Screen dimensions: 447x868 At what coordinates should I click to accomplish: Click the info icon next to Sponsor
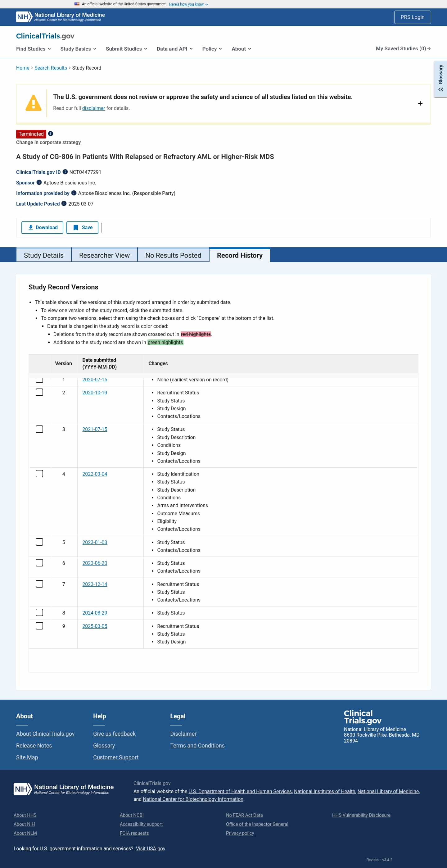[39, 182]
